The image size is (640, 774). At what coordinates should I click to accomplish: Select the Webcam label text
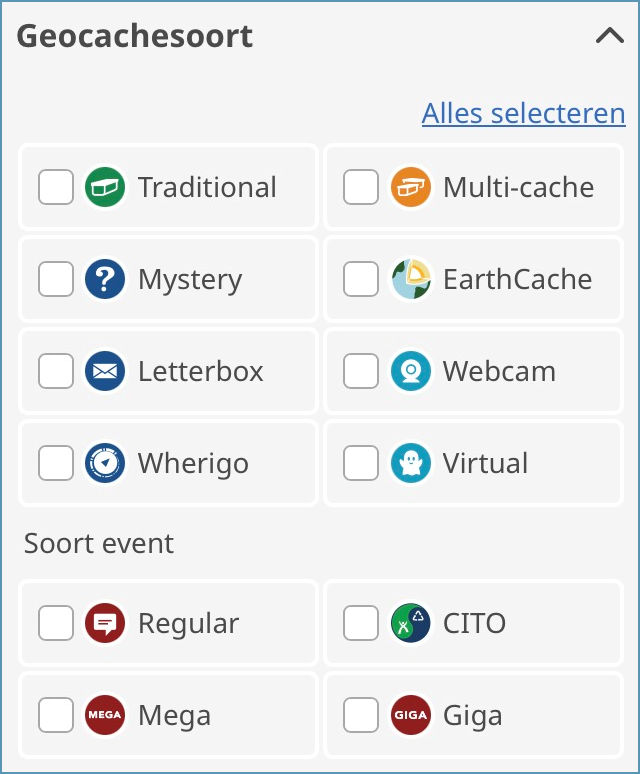(499, 371)
